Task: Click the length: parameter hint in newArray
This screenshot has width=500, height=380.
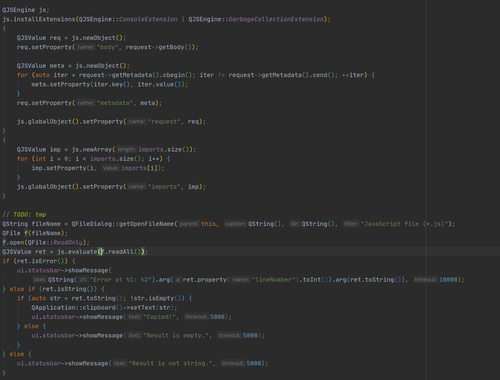Action: pos(126,150)
